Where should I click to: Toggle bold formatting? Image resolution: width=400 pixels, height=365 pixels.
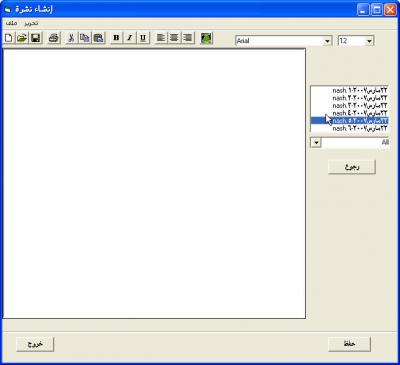point(116,38)
